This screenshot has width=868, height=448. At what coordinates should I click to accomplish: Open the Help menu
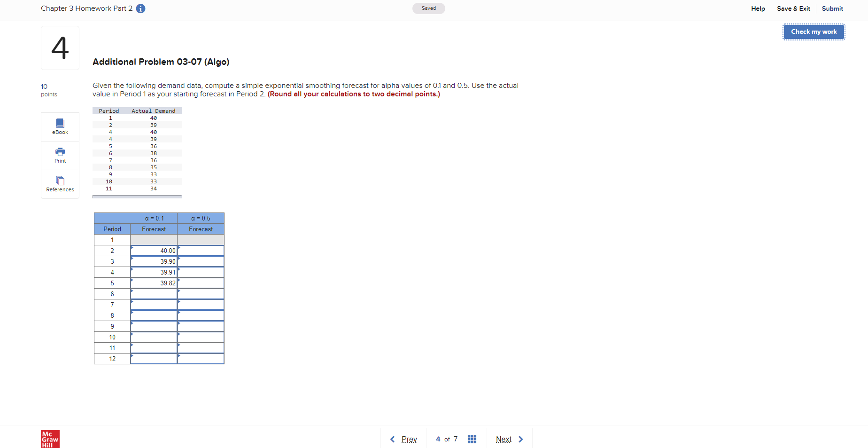(758, 8)
